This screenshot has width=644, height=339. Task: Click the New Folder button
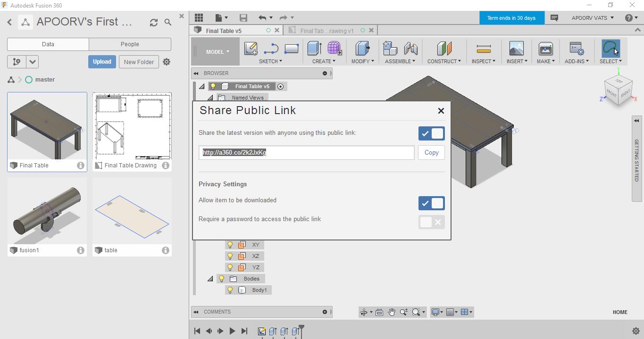click(x=139, y=62)
